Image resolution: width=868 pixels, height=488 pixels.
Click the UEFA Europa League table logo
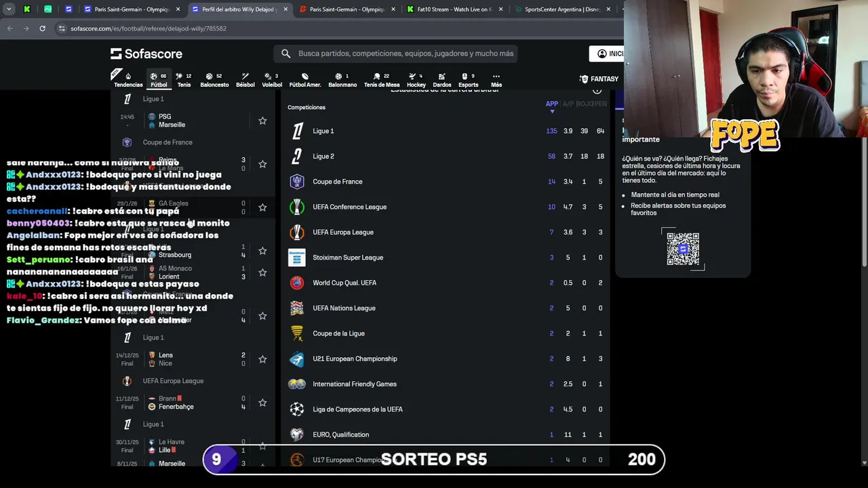pyautogui.click(x=297, y=232)
